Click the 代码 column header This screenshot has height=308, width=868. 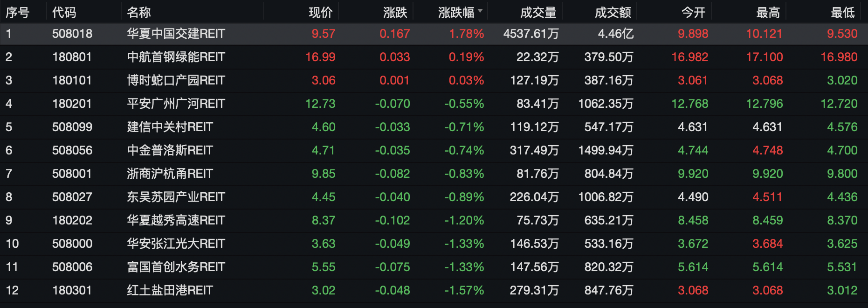coord(64,13)
